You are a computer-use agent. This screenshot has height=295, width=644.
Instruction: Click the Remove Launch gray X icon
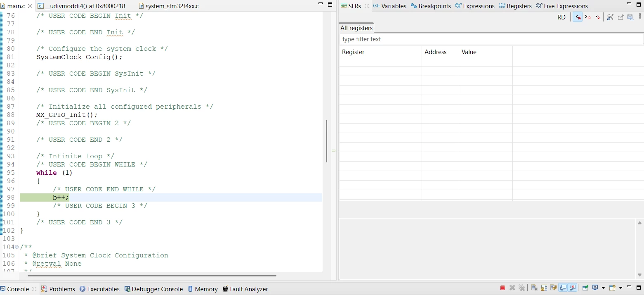tap(512, 288)
